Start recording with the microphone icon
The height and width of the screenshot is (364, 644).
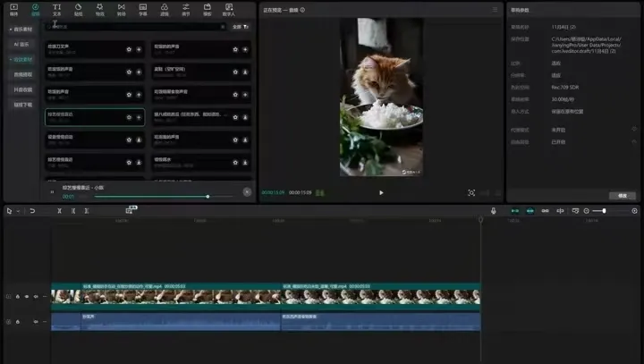coord(493,211)
